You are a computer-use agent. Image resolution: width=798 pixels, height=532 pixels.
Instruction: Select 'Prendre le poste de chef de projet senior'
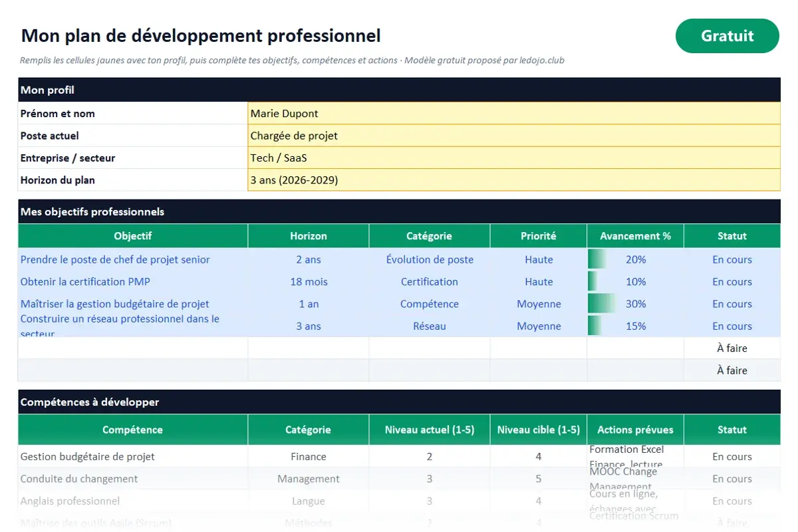(x=133, y=259)
